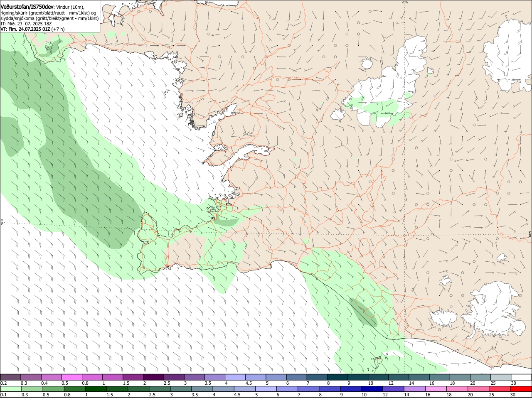
Task: Click the purple upper scale swatch labeled 0.2
Action: tap(11, 377)
